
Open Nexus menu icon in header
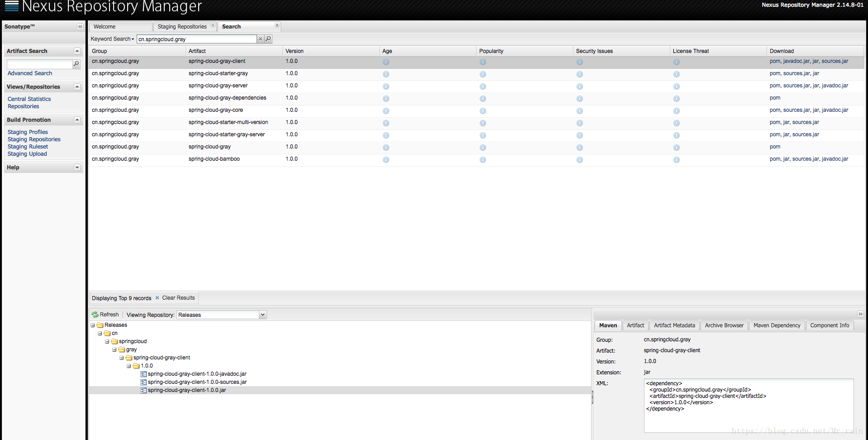(12, 6)
